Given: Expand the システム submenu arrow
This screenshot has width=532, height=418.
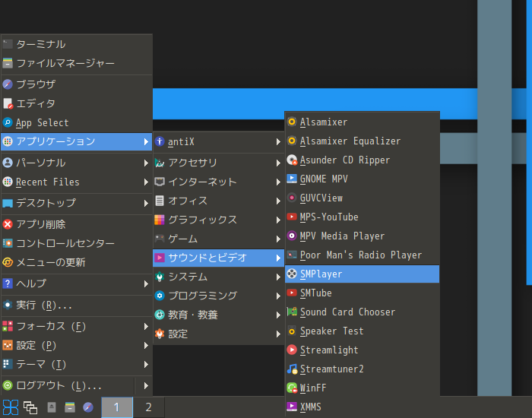Looking at the screenshot, I should [x=278, y=277].
